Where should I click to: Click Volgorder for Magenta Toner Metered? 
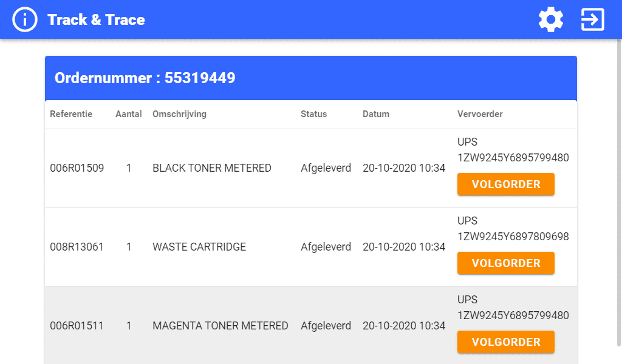click(x=506, y=342)
